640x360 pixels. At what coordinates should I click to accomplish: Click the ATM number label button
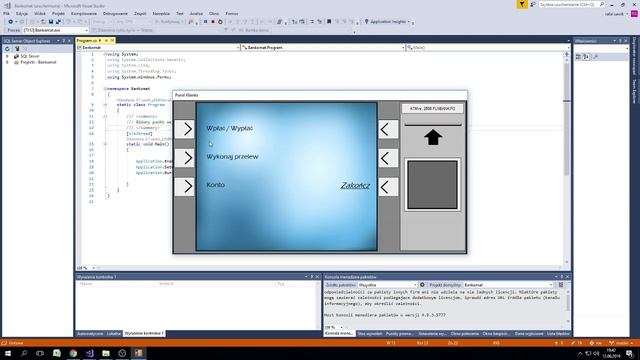coord(432,109)
